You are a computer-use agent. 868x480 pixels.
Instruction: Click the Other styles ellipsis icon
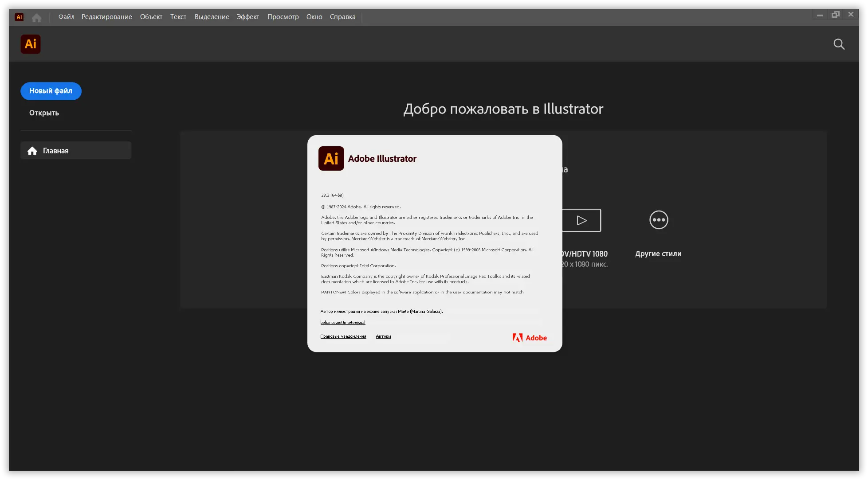[x=659, y=220]
